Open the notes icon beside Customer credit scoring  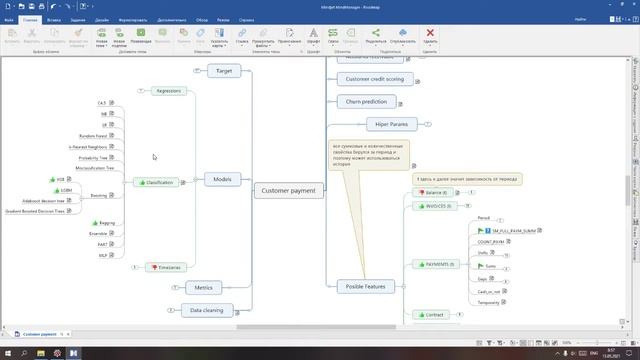[418, 82]
